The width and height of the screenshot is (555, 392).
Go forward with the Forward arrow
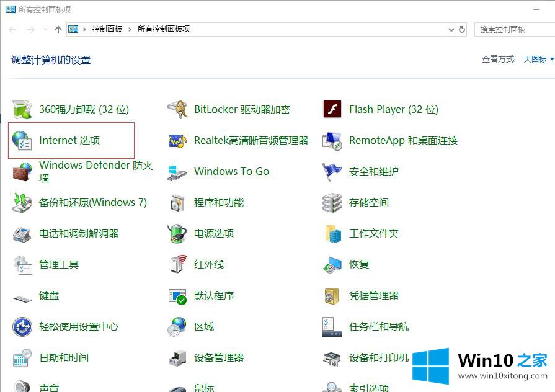coord(31,29)
